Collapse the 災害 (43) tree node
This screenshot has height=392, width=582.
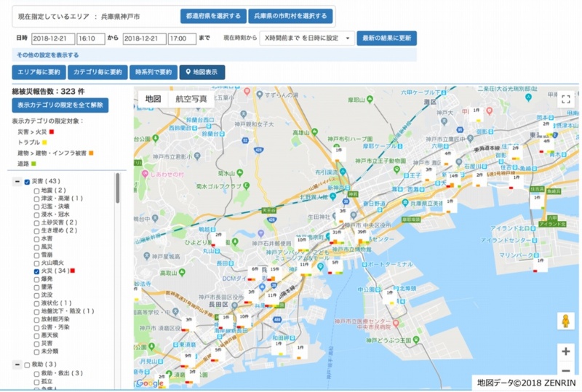click(17, 181)
